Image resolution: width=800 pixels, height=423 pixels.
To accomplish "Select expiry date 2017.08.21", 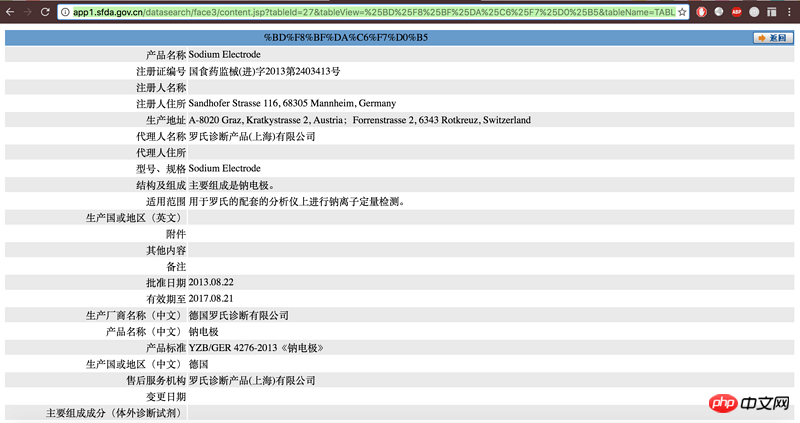I will (211, 298).
